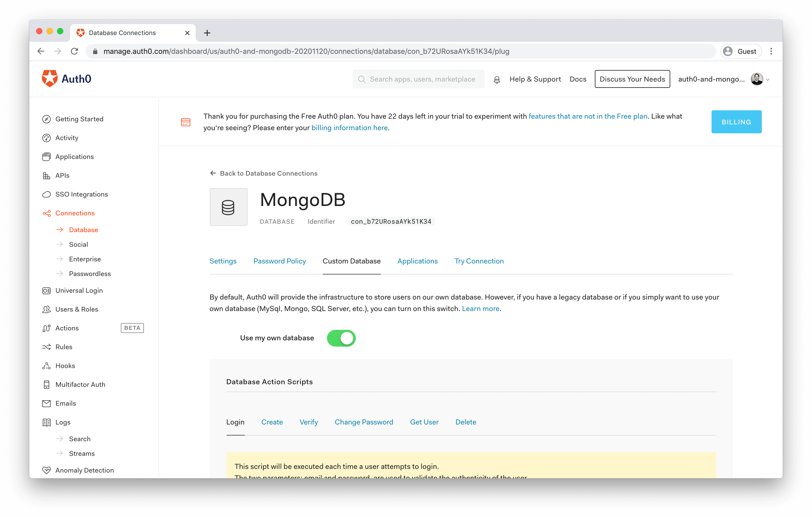Expand the Enterprise connections item

pyautogui.click(x=85, y=258)
